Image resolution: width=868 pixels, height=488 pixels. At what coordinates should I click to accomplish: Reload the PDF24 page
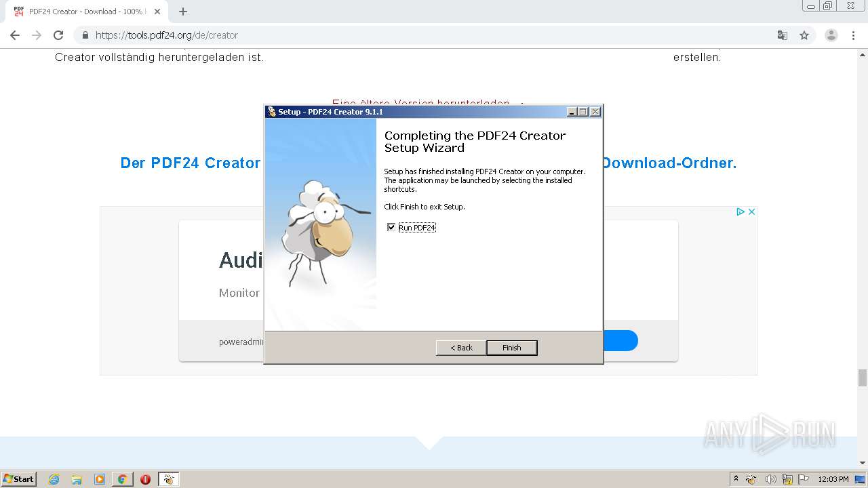(58, 35)
